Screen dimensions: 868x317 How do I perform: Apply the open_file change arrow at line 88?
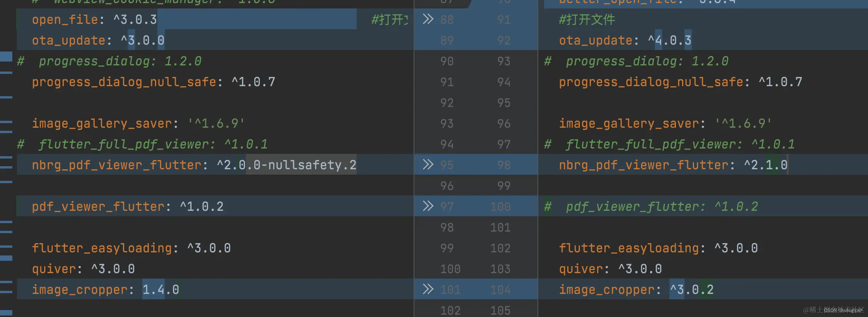click(x=428, y=19)
